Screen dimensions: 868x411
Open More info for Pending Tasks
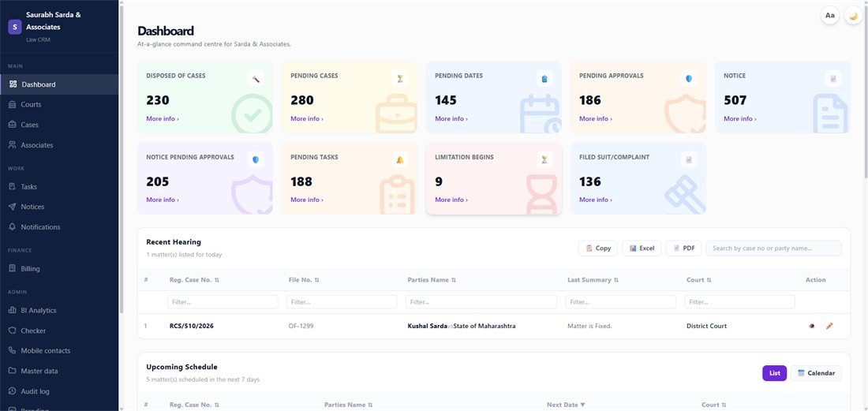[307, 200]
